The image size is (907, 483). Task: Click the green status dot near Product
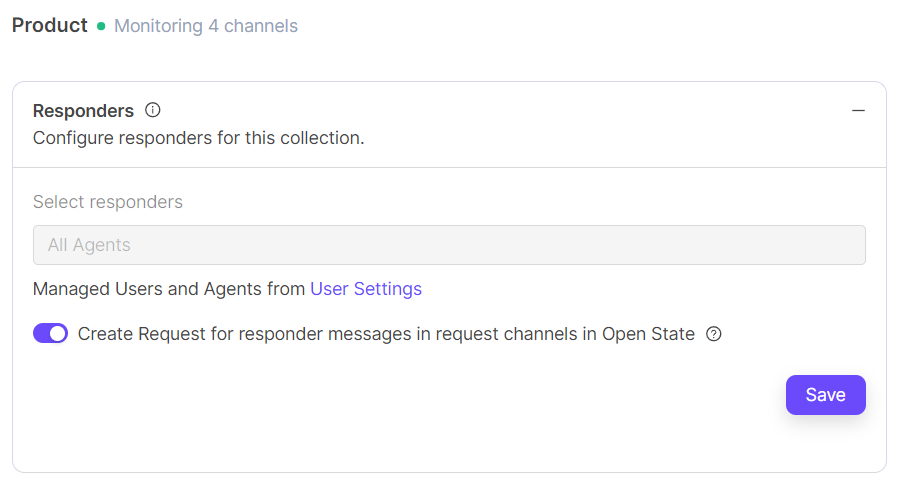(101, 26)
